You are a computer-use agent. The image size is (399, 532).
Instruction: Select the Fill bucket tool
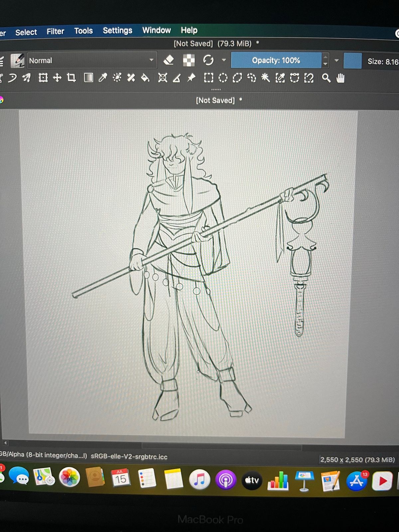[145, 78]
